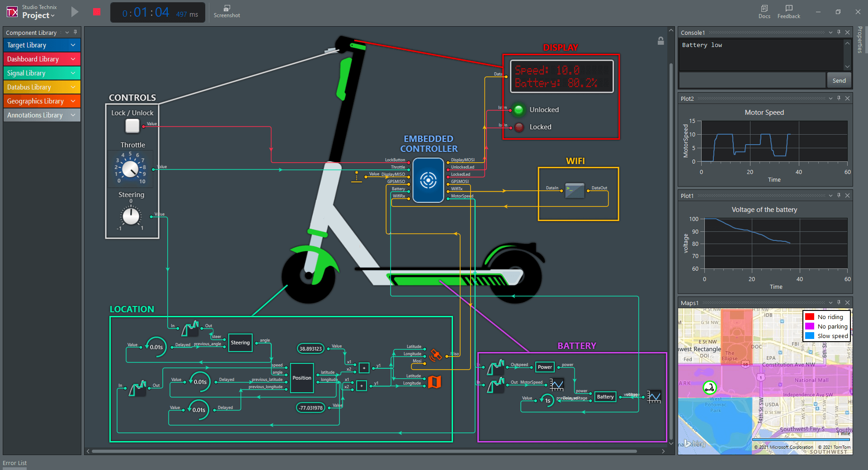This screenshot has width=868, height=470.
Task: Click the console scroll down arrow
Action: pos(847,66)
